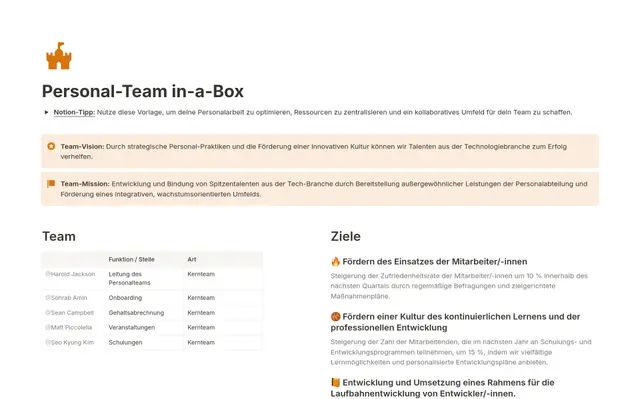Click the book emoji before Entwicklung und Umsetzung

click(336, 382)
